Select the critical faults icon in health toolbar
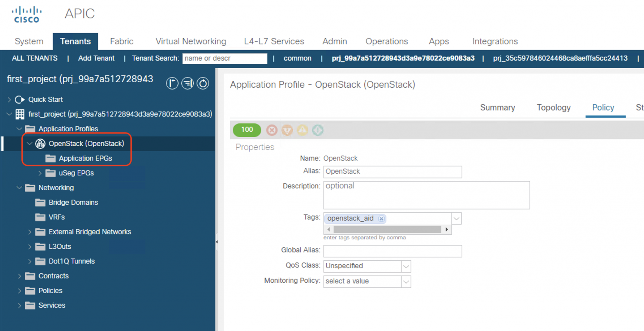Screen dimensions: 644x331 coord(271,130)
